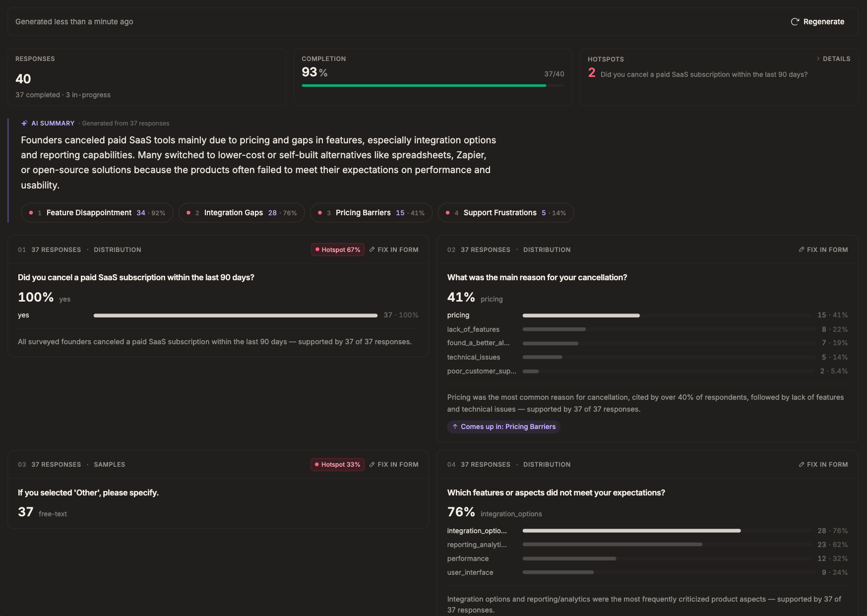Open the hotspot question about canceling SaaS
This screenshot has height=616, width=867.
coord(704,74)
